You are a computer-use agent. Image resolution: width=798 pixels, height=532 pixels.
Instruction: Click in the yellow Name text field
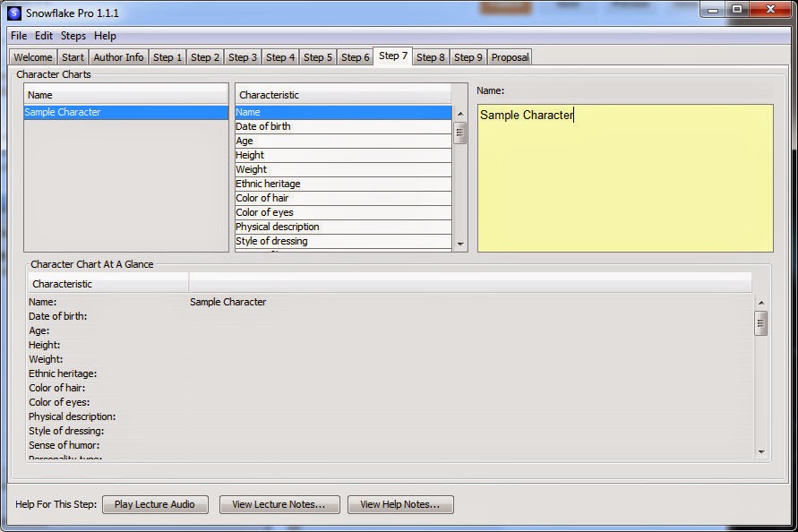tap(625, 178)
